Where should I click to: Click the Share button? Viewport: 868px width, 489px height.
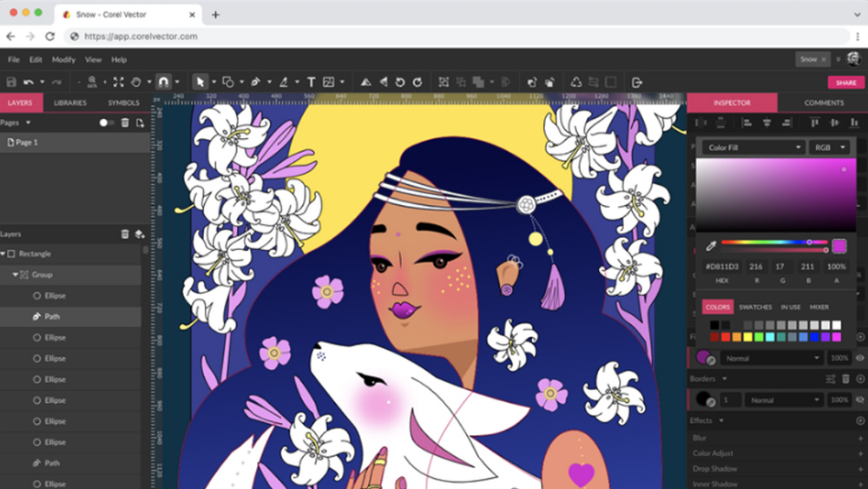[x=845, y=82]
